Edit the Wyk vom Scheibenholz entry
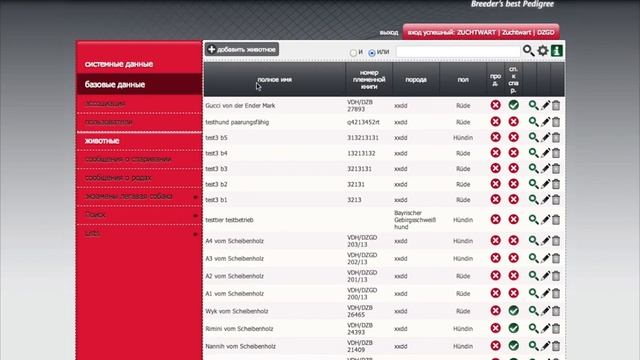The height and width of the screenshot is (360, 640). pos(545,311)
